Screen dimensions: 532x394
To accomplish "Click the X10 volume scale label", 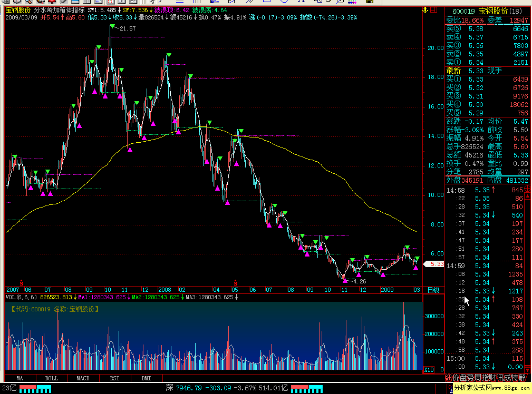I will point(429,370).
